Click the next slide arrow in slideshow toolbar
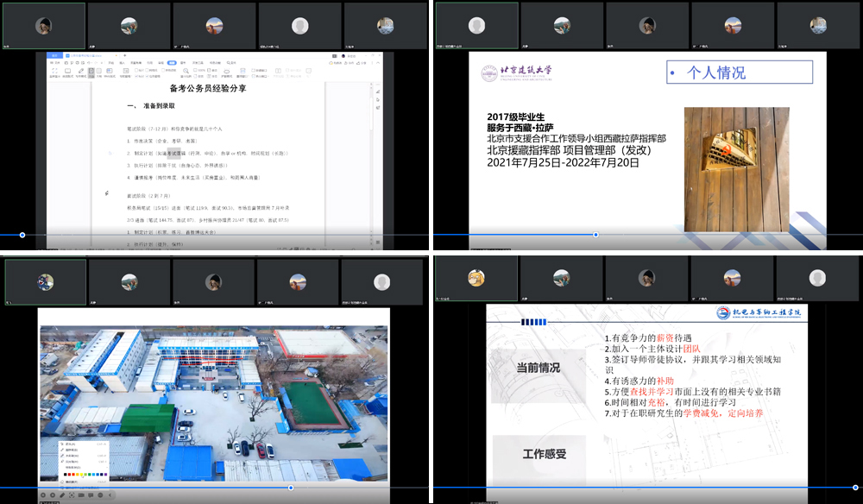The width and height of the screenshot is (863, 504). [53, 495]
